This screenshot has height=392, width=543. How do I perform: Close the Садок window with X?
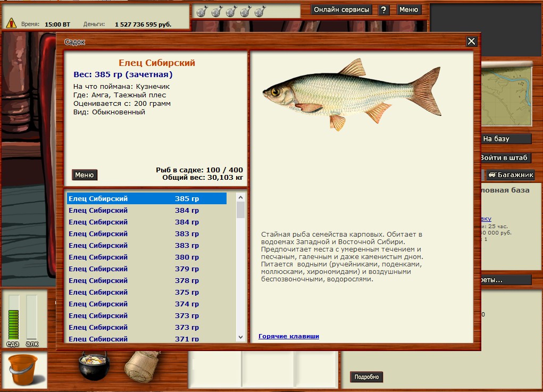[471, 41]
